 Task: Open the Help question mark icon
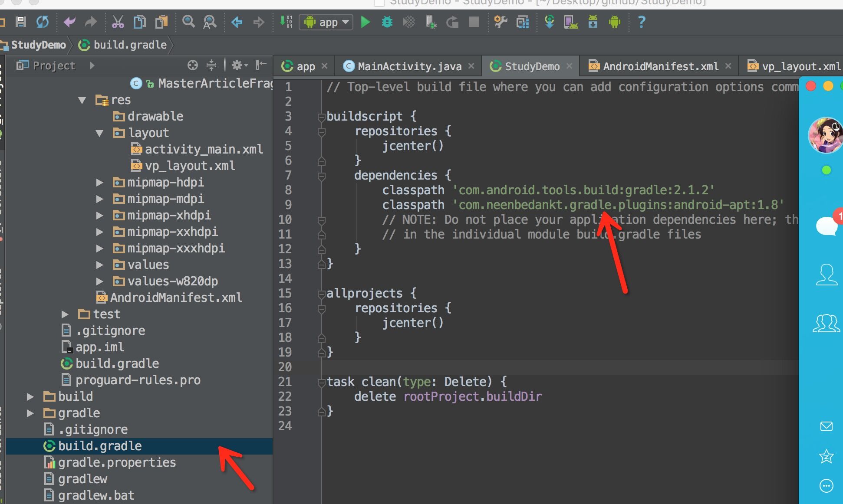(641, 22)
